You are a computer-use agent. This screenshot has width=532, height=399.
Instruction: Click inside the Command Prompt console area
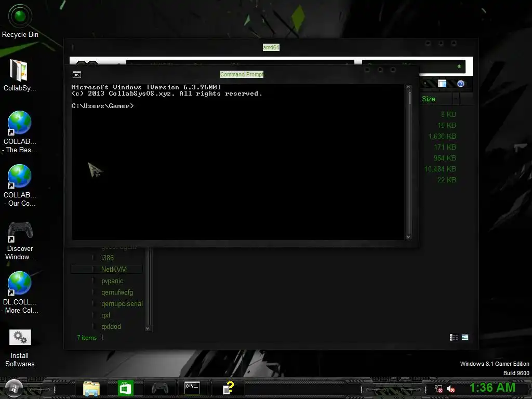click(238, 162)
